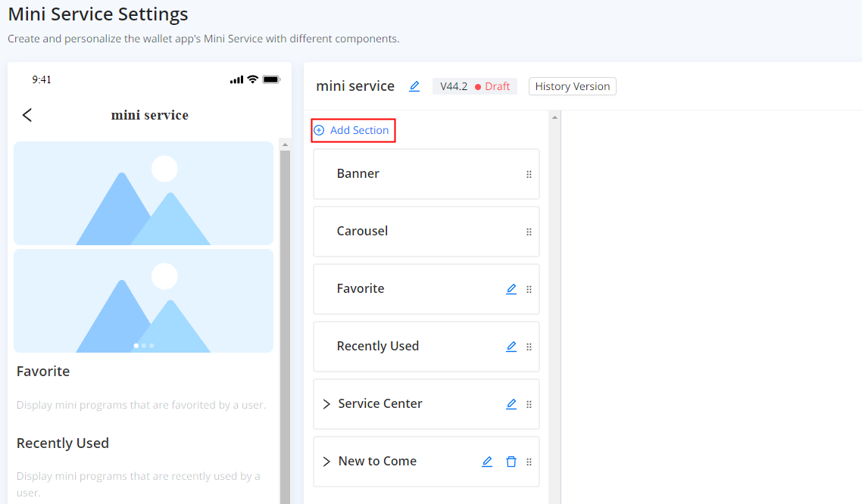The image size is (862, 504).
Task: Edit the Recently Used section
Action: coord(511,347)
